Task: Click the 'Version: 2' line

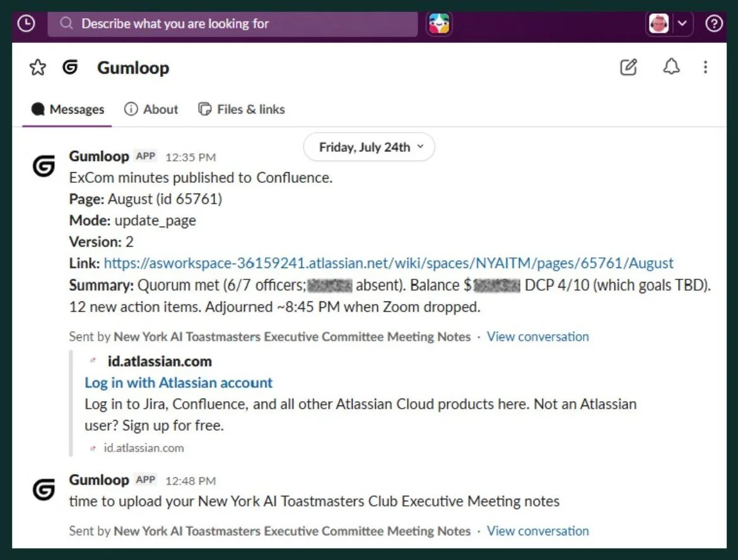Action: [x=101, y=242]
